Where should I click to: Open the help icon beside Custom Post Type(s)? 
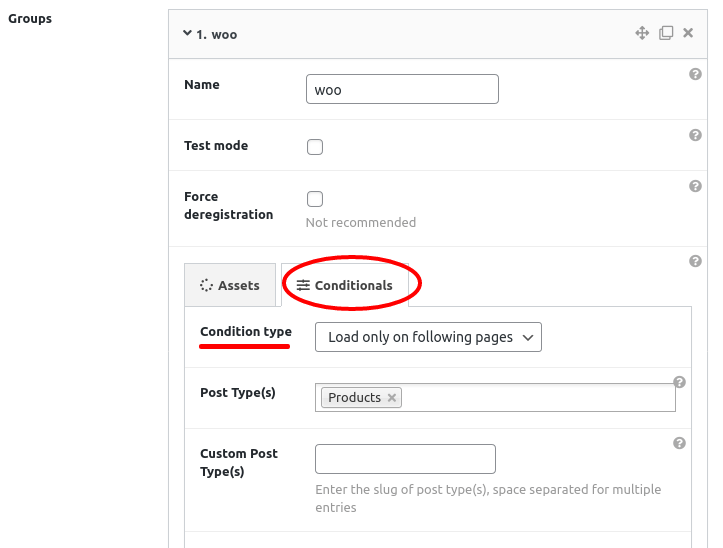(x=679, y=443)
